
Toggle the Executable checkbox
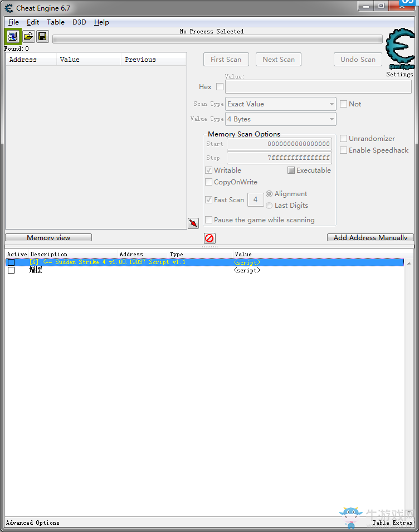pos(291,170)
